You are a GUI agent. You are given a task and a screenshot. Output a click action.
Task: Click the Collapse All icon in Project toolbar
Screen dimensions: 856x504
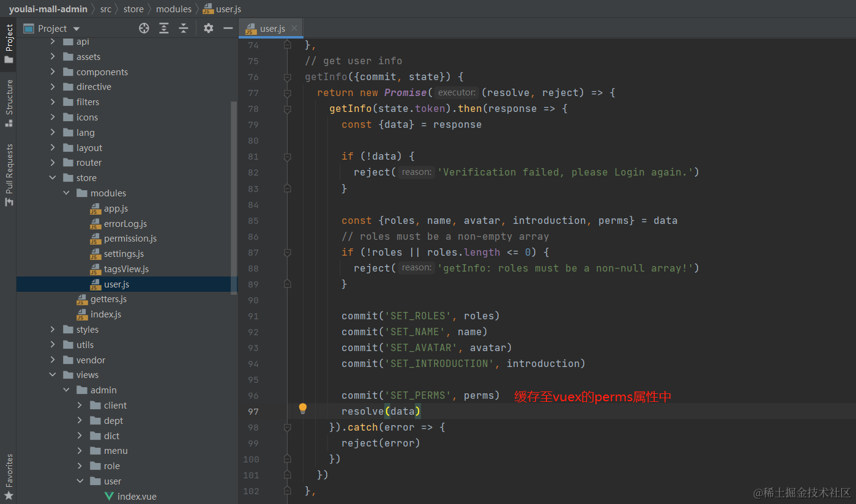(x=183, y=28)
